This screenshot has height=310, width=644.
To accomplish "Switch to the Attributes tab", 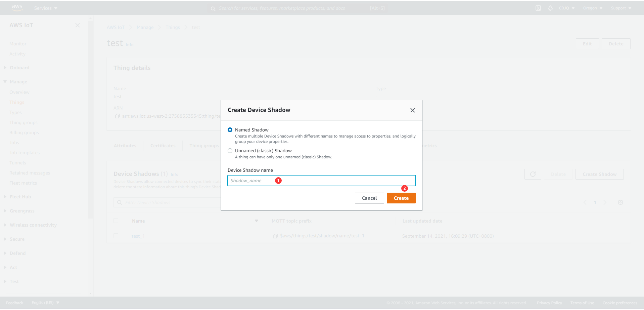I will (125, 146).
